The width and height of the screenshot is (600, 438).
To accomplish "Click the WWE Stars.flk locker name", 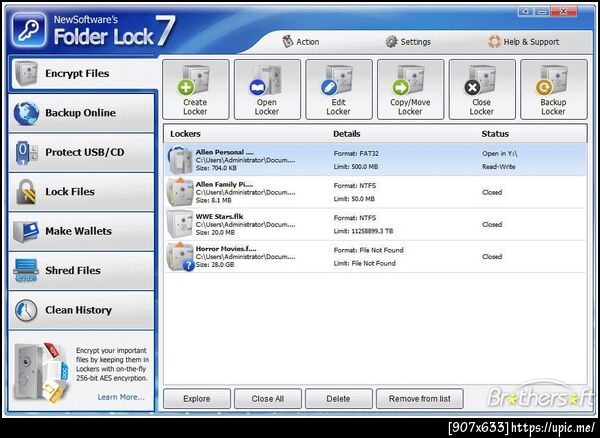I will [219, 217].
